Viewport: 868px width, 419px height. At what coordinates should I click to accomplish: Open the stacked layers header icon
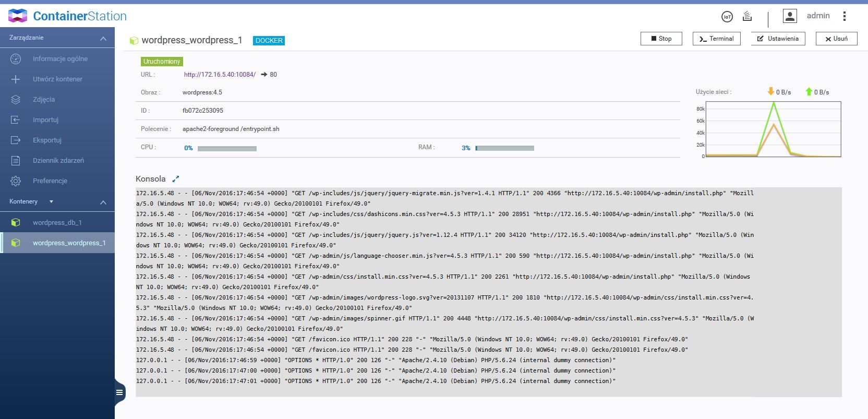(x=748, y=16)
